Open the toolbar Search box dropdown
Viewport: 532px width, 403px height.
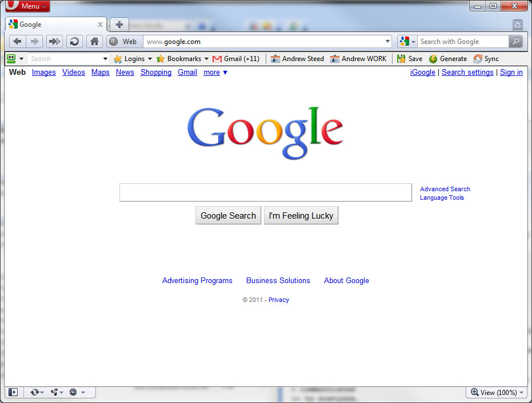click(105, 59)
